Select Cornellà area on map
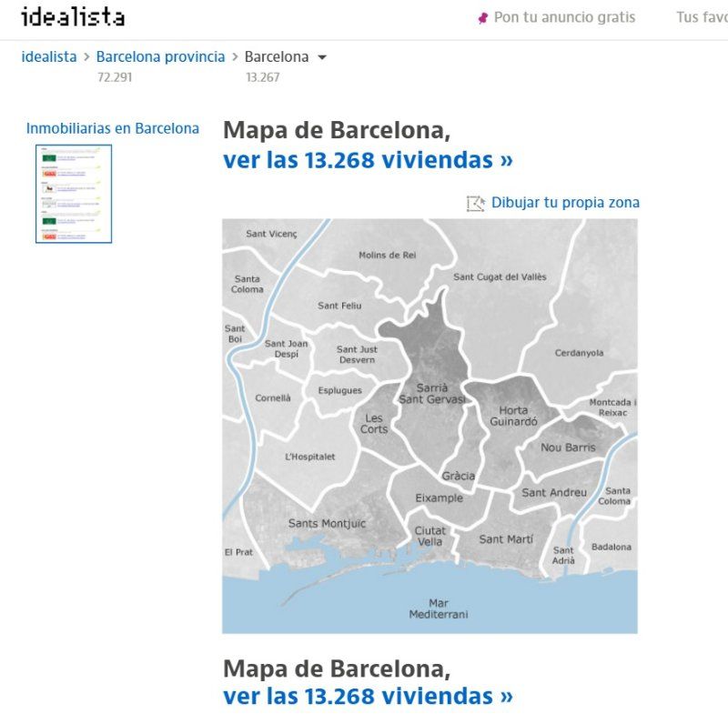The image size is (728, 724). (x=273, y=398)
